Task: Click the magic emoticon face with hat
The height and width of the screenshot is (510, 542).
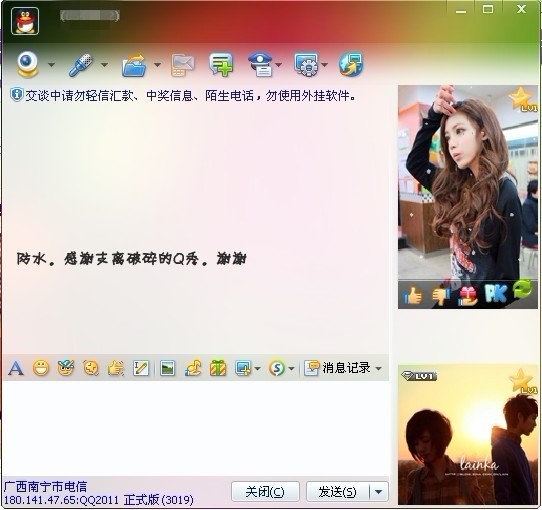Action: [x=66, y=368]
